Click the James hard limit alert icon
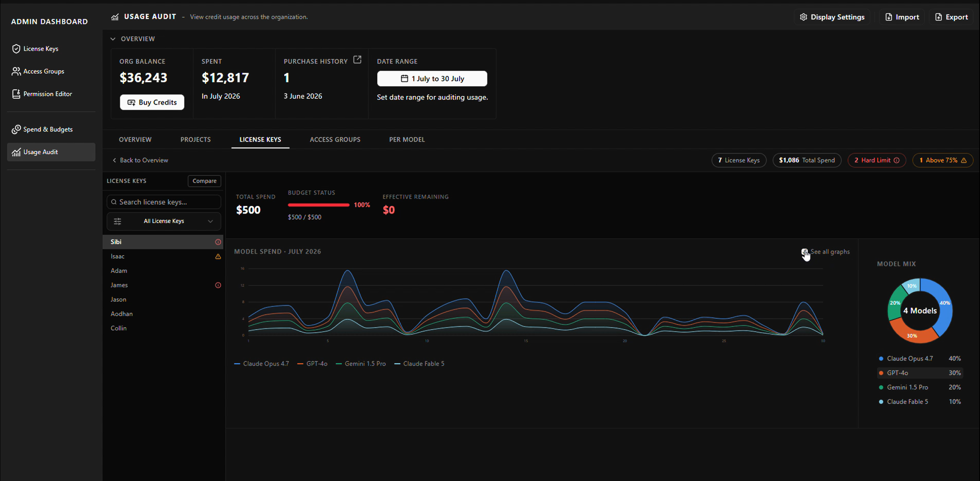 click(218, 285)
